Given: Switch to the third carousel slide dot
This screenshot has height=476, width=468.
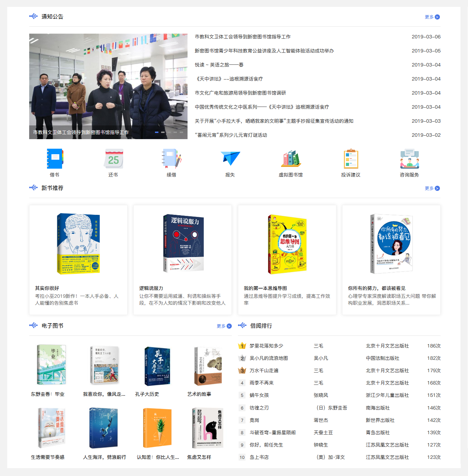Looking at the screenshot, I should point(169,132).
